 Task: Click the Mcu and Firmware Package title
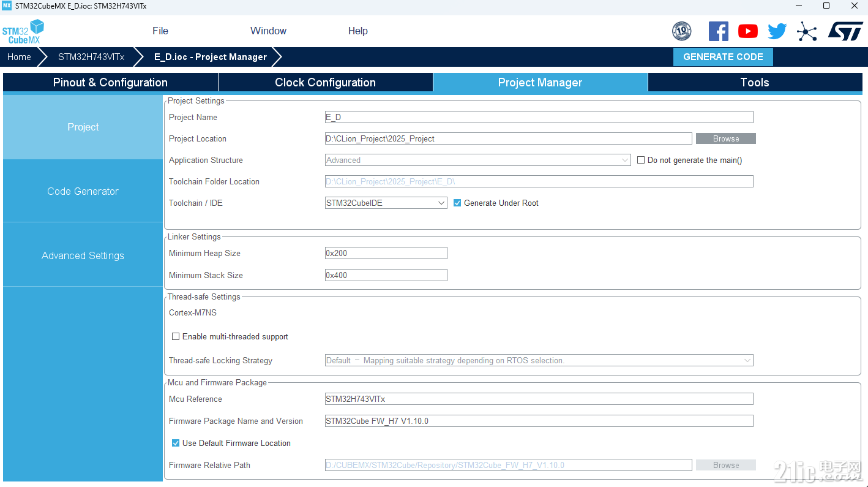tap(217, 382)
